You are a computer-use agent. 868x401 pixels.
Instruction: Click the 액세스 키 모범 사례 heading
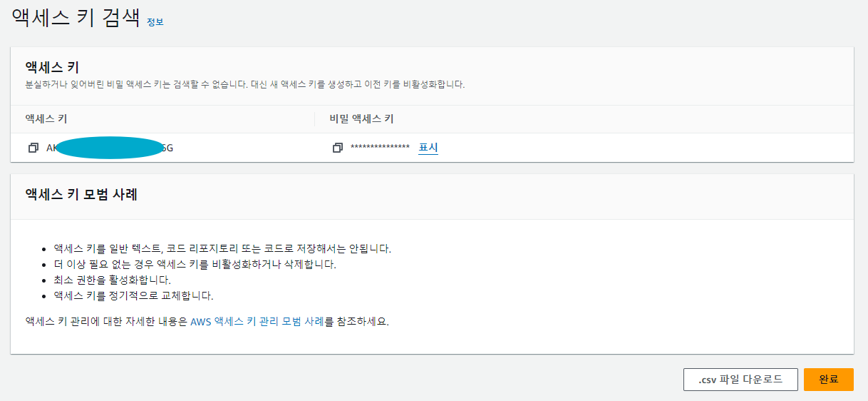pyautogui.click(x=81, y=193)
